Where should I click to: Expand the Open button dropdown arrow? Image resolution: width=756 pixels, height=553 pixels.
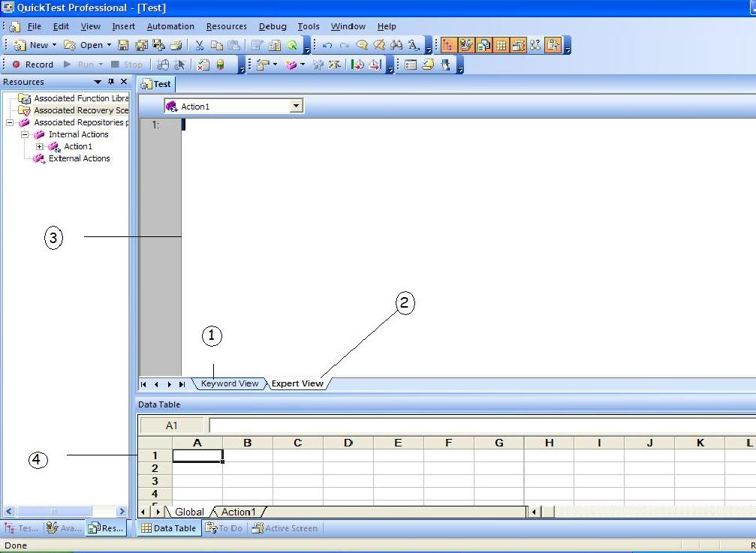coord(109,45)
